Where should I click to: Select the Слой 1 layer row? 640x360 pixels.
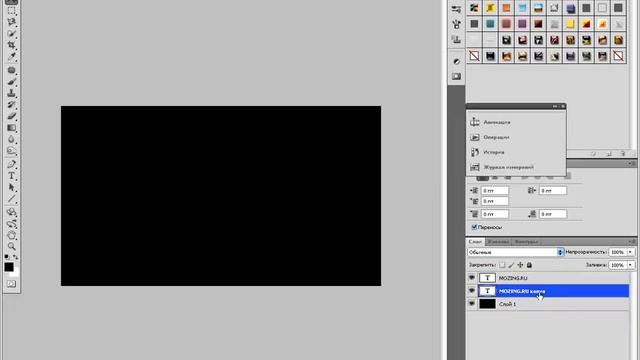(x=548, y=304)
